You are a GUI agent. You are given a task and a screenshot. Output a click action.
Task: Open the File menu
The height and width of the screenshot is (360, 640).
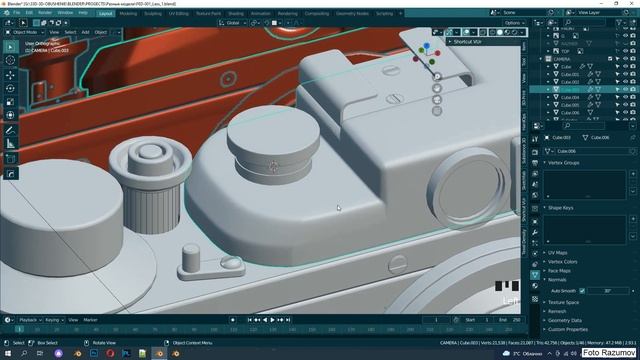16,13
